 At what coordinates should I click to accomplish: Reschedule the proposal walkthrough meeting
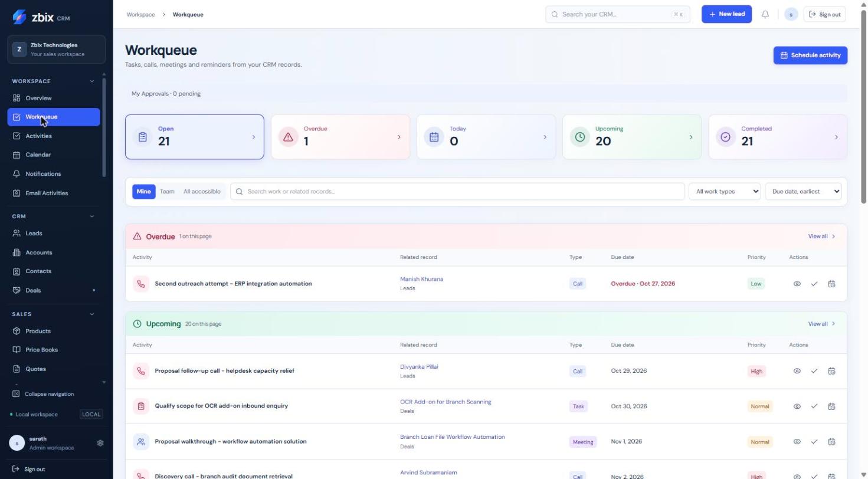click(831, 442)
